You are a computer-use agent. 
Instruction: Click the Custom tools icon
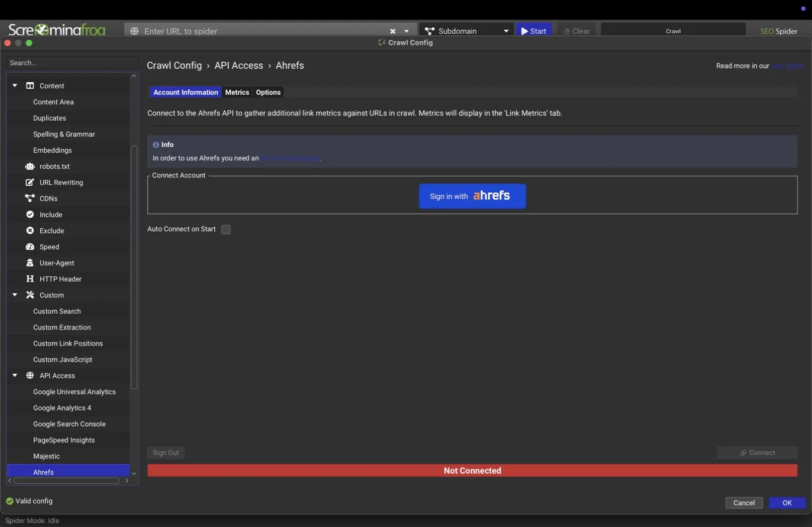pos(30,295)
